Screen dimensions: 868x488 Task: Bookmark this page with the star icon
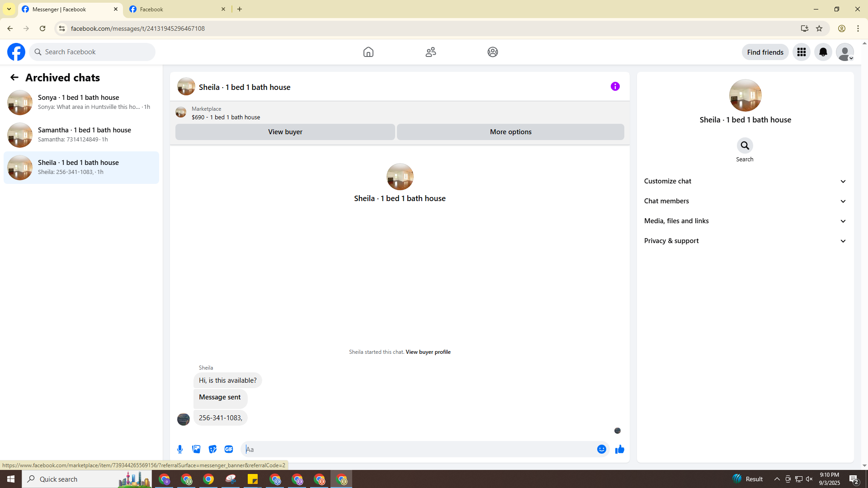click(x=819, y=28)
